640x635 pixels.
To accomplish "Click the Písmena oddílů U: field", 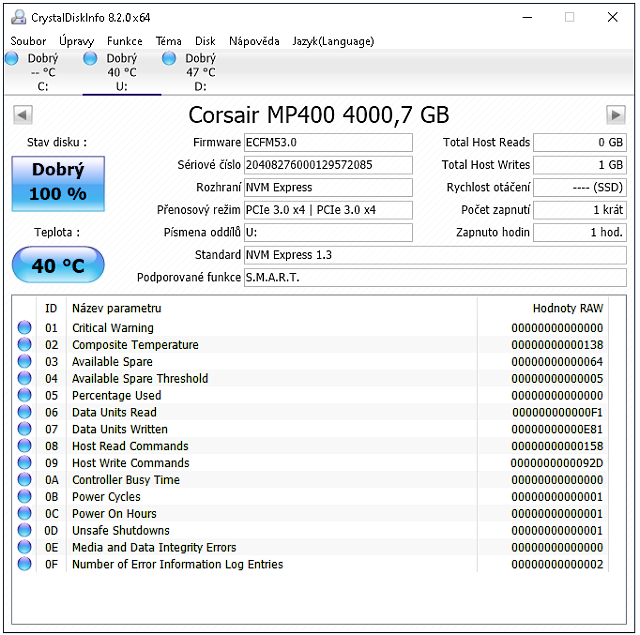I will coord(328,232).
